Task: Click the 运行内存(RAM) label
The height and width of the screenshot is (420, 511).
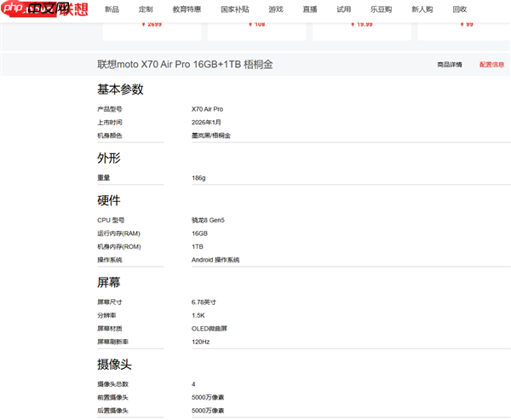Action: coord(118,233)
